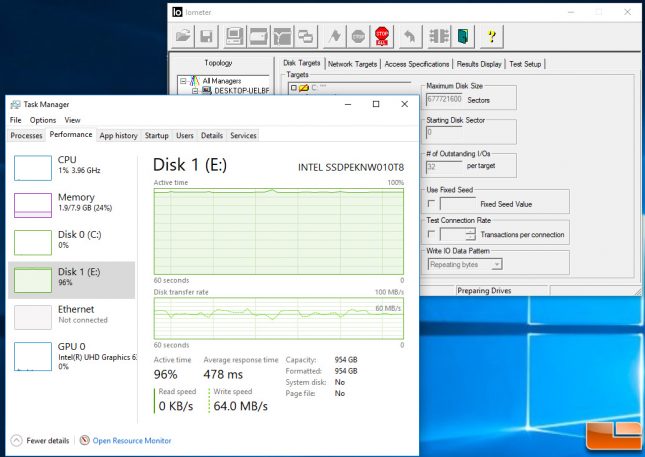The width and height of the screenshot is (645, 457).
Task: Click the Disconnect selected worker icon
Action: pyautogui.click(x=439, y=36)
